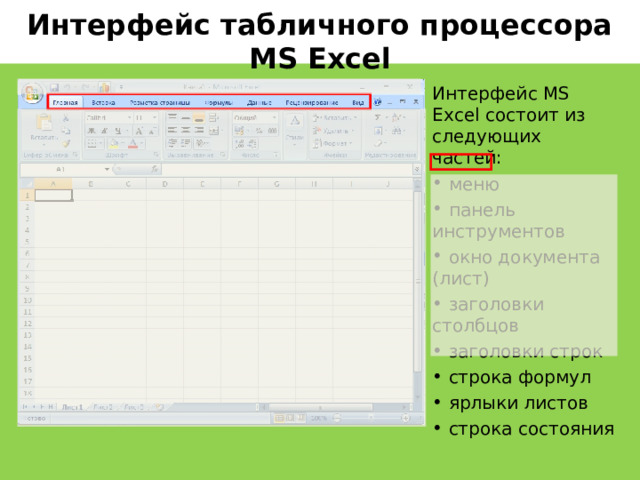This screenshot has width=640, height=480.
Task: Click the Copy icon in clipboard group
Action: pos(65,131)
